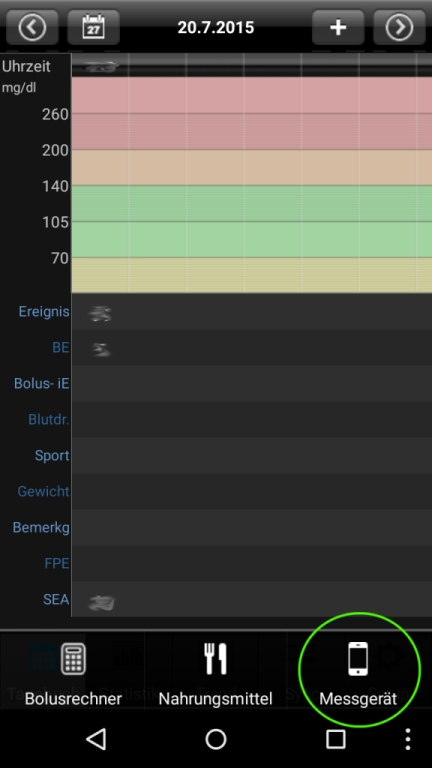The height and width of the screenshot is (768, 432).
Task: Go to the previous day arrow
Action: pos(32,27)
